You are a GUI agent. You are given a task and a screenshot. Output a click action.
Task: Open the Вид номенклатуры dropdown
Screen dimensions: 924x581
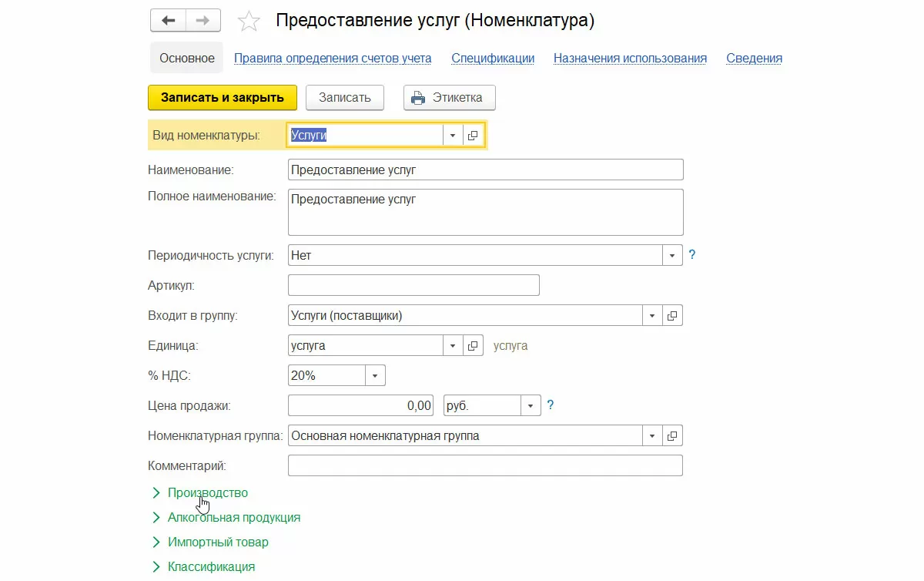pyautogui.click(x=453, y=136)
